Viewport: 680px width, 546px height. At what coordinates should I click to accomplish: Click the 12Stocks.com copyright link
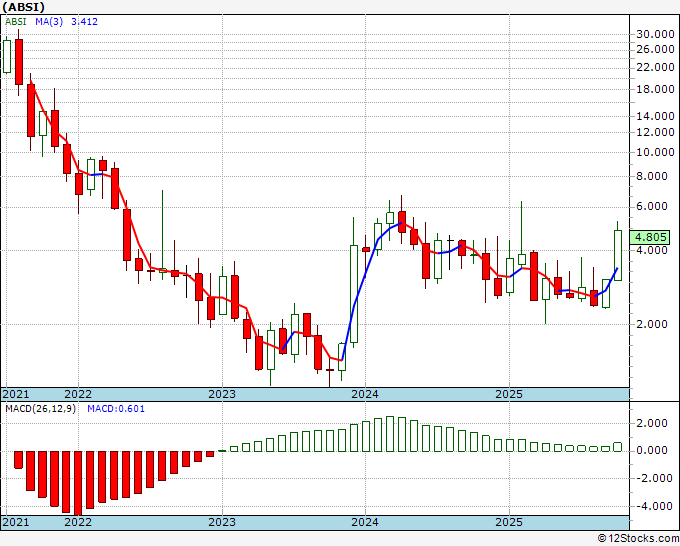tap(638, 539)
